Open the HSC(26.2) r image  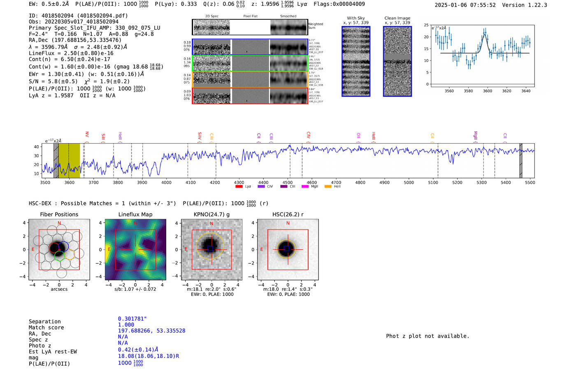click(288, 250)
